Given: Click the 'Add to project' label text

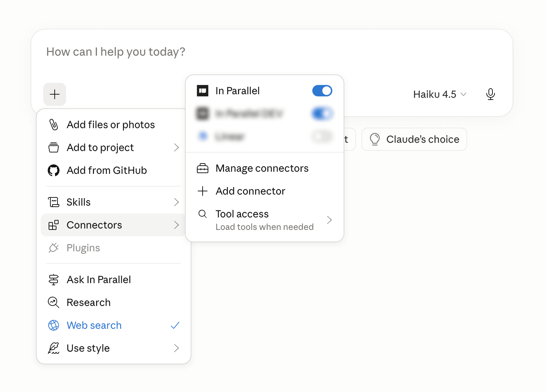Looking at the screenshot, I should click(x=100, y=147).
